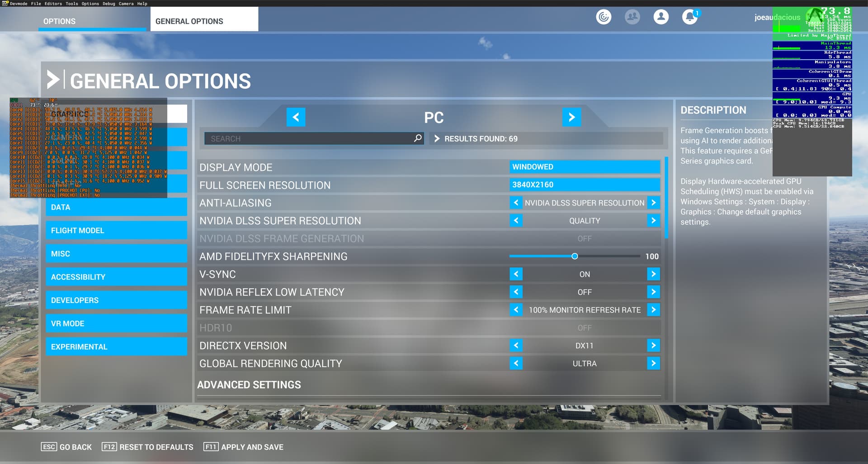The width and height of the screenshot is (868, 464).
Task: Click the left arrow beside the PC header
Action: tap(296, 117)
